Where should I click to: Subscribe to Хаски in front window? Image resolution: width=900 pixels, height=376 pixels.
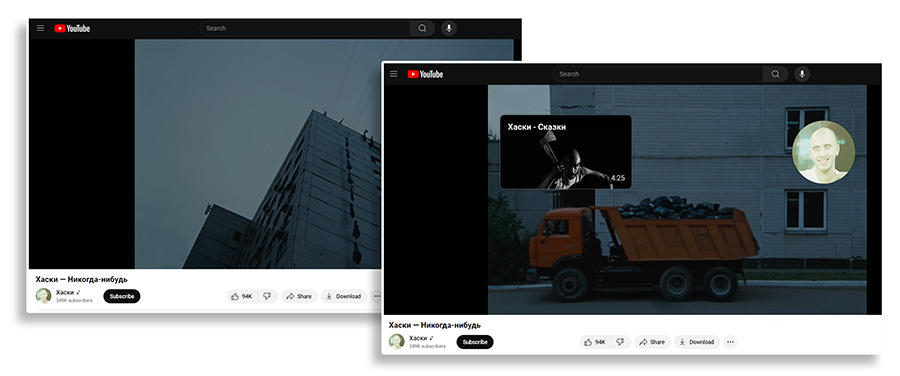[x=475, y=342]
